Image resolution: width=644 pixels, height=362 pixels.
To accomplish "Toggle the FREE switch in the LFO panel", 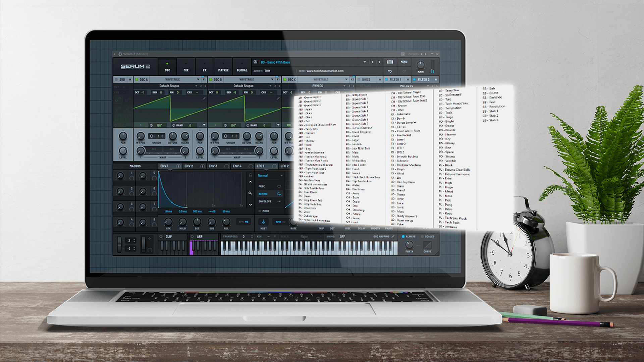I will [x=279, y=186].
